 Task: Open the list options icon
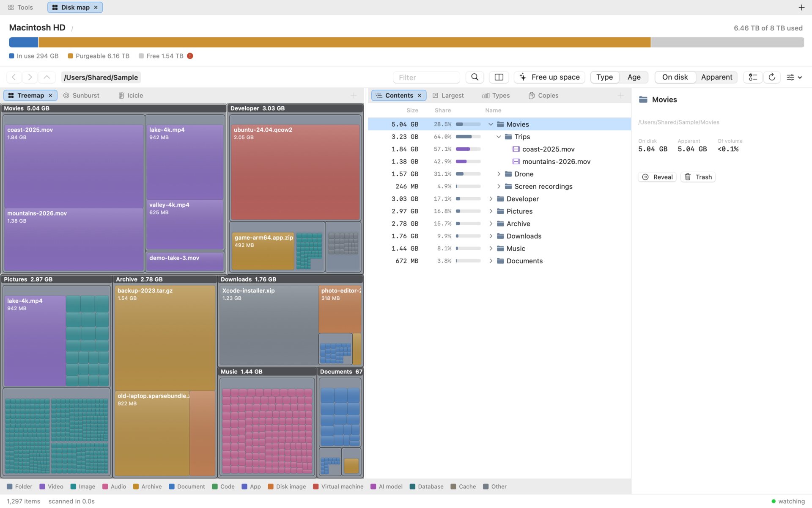753,77
